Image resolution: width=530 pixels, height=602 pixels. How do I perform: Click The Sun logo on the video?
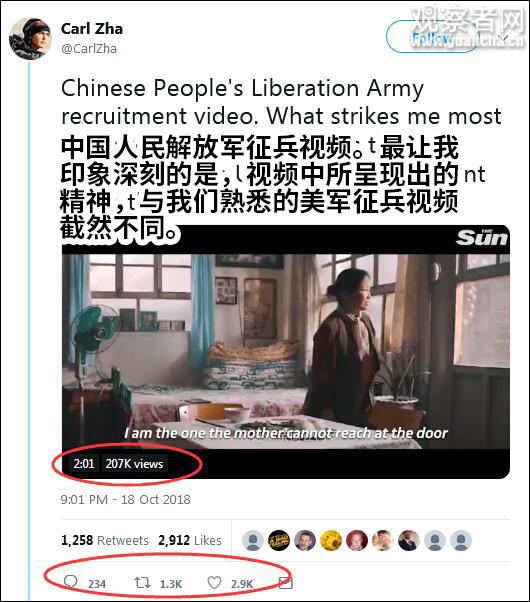[x=482, y=238]
